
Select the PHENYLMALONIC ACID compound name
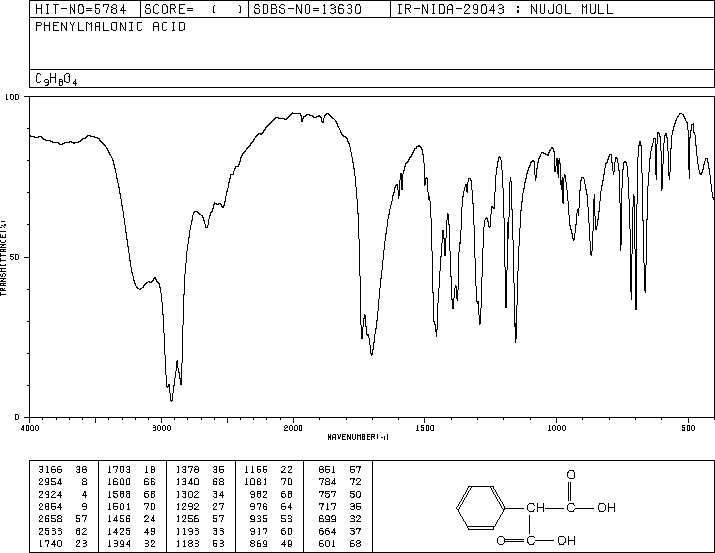[110, 26]
